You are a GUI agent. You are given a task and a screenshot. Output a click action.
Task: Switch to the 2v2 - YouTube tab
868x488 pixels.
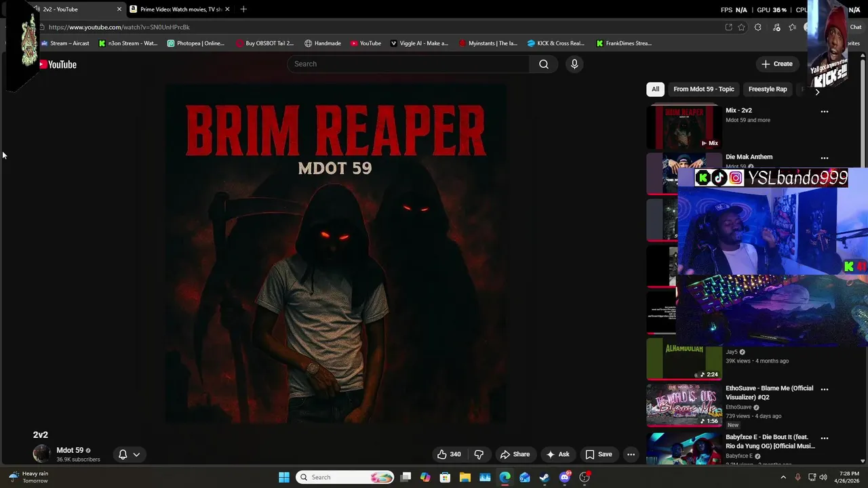click(75, 9)
